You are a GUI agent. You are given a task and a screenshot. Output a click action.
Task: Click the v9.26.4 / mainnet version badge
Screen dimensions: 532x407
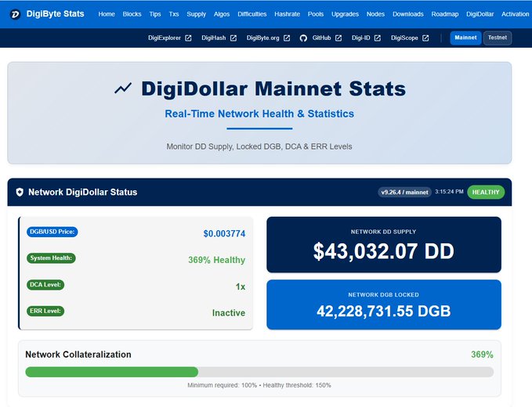click(404, 192)
